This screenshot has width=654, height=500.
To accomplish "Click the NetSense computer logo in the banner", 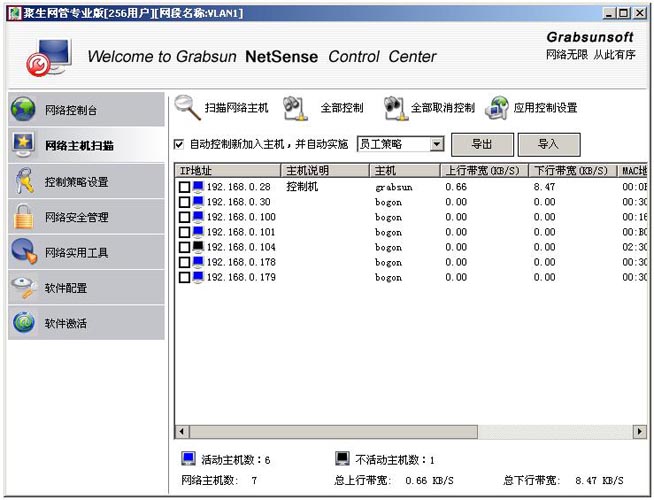I will pos(49,57).
